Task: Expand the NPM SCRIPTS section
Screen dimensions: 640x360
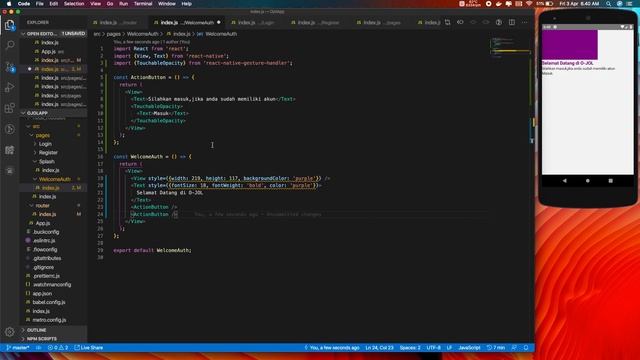Action: pos(54,339)
